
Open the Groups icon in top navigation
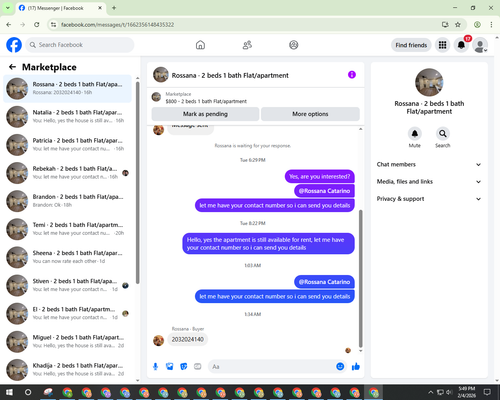point(294,45)
